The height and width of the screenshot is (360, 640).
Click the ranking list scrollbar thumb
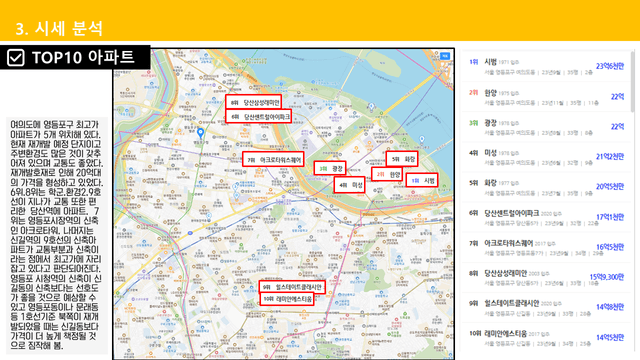(633, 80)
